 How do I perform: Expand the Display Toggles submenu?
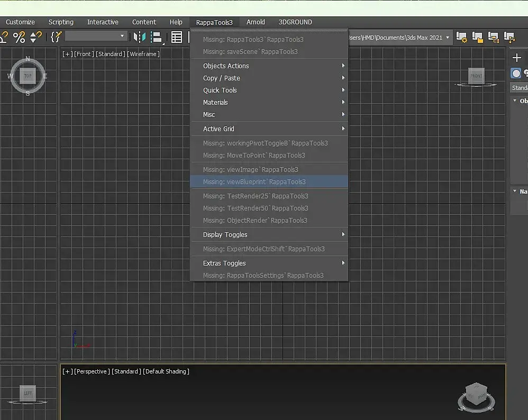tap(269, 234)
